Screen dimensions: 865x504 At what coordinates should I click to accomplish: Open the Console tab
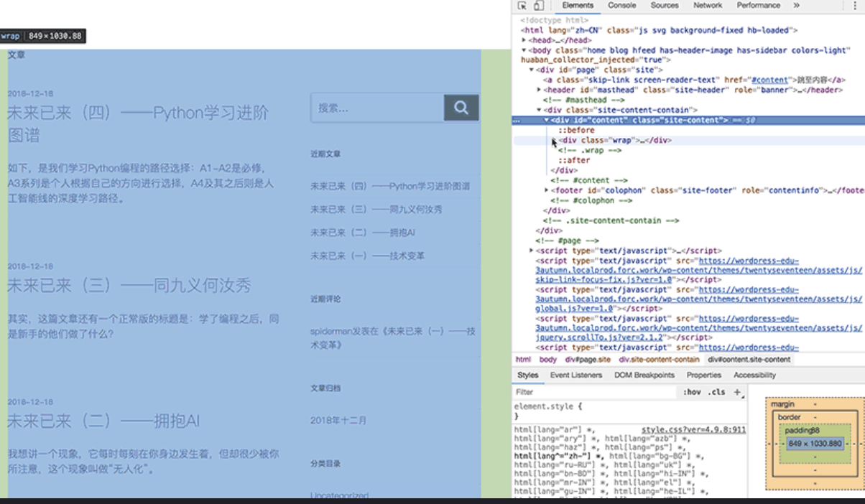pos(621,5)
